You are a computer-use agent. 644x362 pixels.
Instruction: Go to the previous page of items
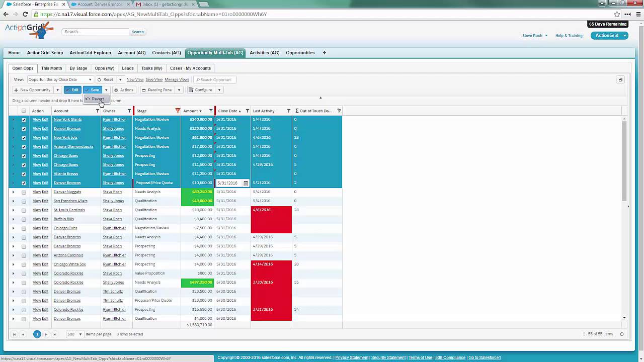(x=23, y=334)
